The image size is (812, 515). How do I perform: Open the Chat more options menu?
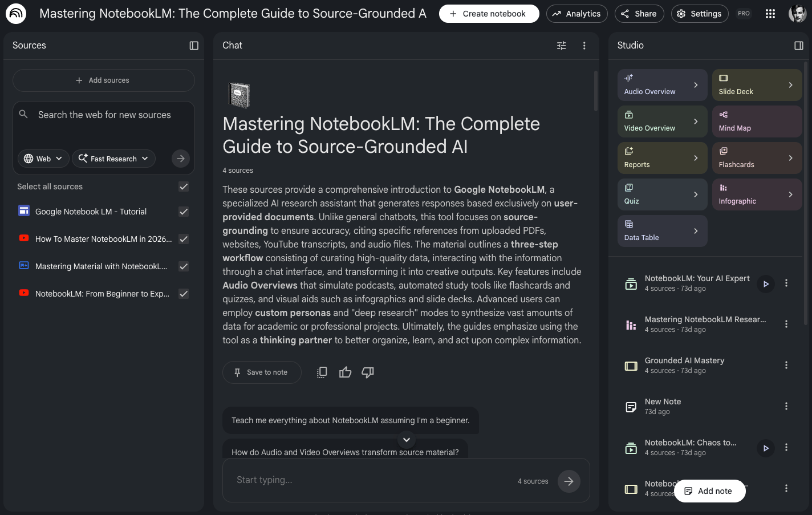[x=584, y=46]
